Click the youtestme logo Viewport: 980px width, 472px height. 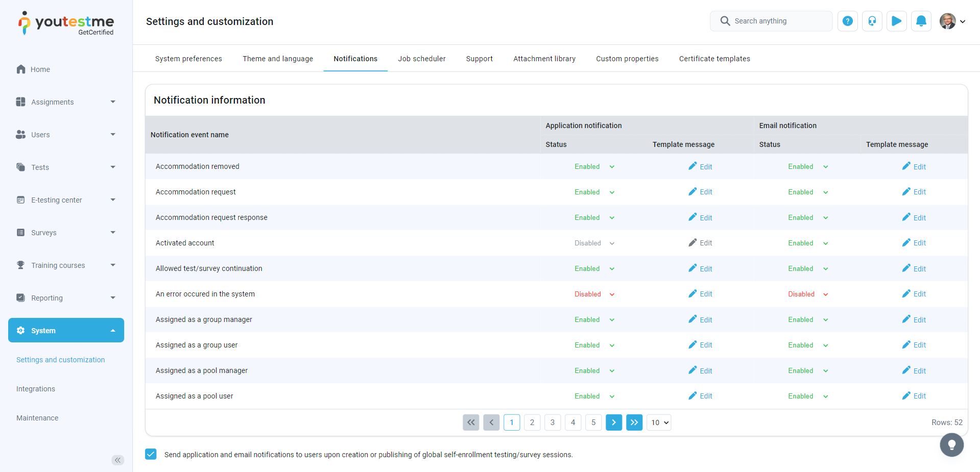point(66,23)
